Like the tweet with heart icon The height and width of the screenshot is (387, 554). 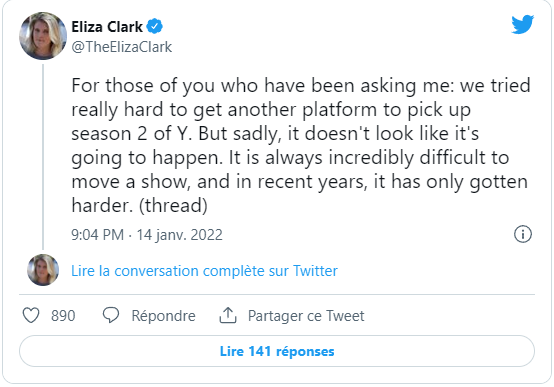[31, 315]
